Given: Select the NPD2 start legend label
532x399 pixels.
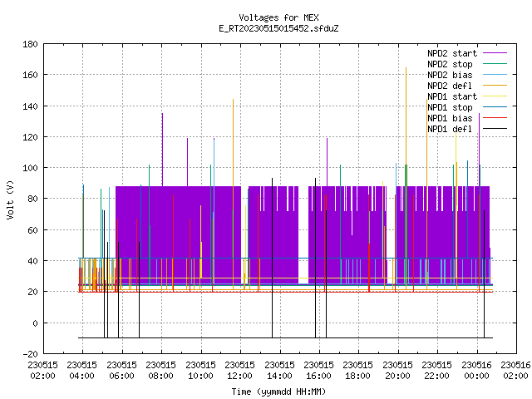Looking at the screenshot, I should 452,53.
